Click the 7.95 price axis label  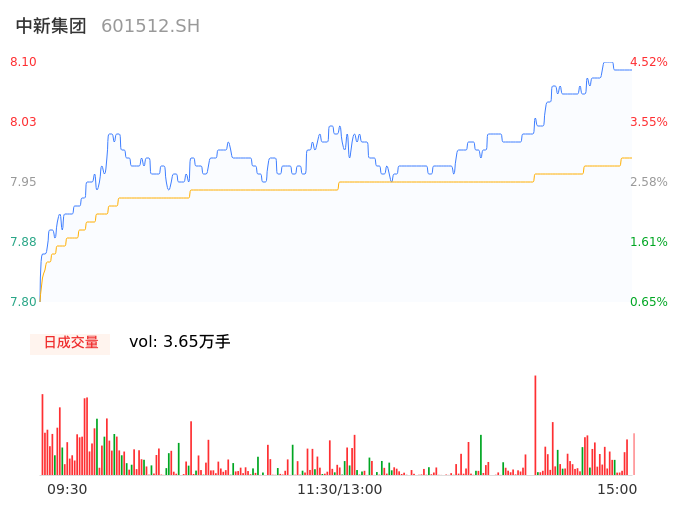(23, 182)
